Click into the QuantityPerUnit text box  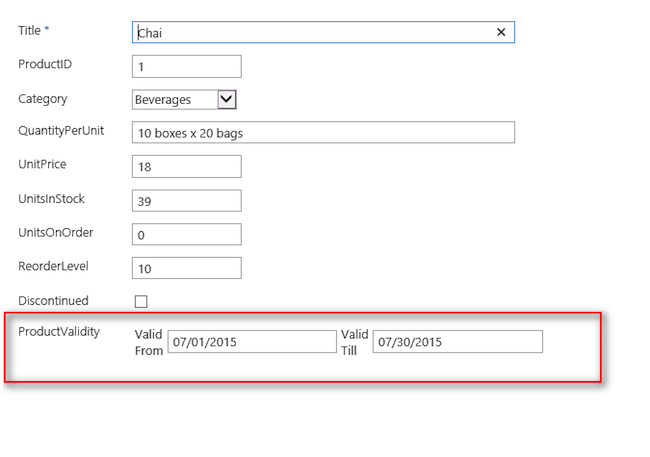(323, 133)
